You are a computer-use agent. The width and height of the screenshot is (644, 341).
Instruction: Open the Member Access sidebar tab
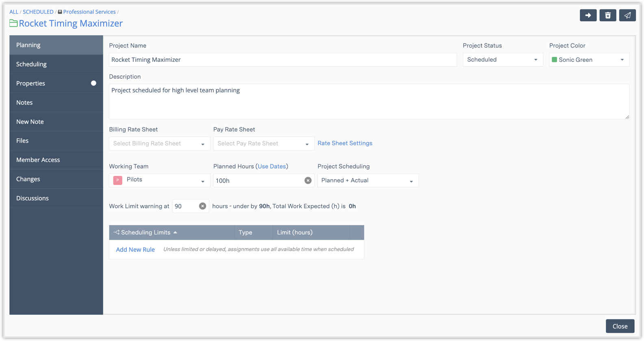[x=38, y=160]
